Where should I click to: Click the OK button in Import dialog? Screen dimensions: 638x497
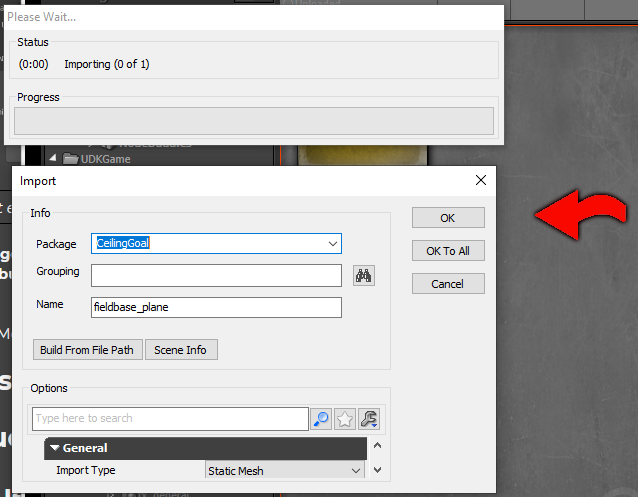448,218
